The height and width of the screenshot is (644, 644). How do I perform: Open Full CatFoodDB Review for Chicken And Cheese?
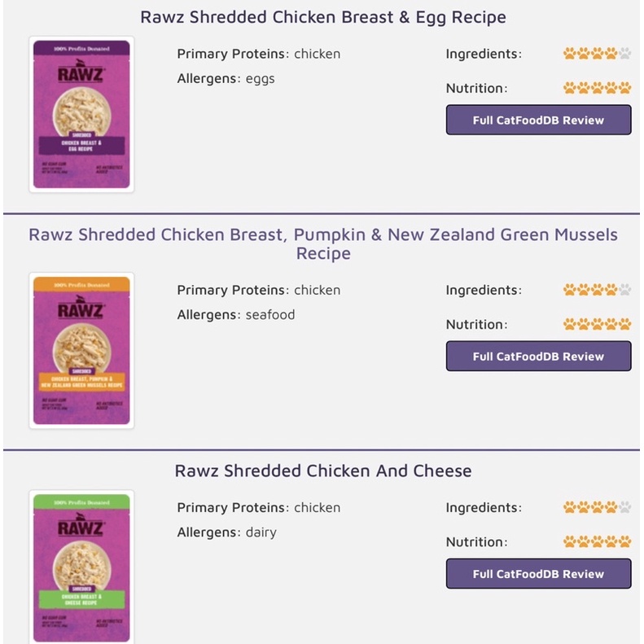538,574
